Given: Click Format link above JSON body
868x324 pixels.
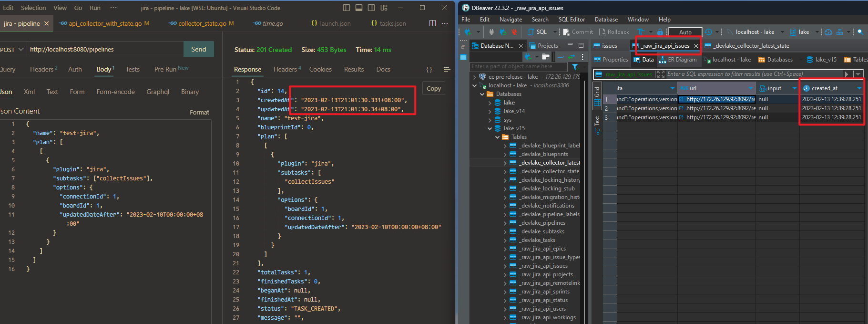Looking at the screenshot, I should (199, 112).
